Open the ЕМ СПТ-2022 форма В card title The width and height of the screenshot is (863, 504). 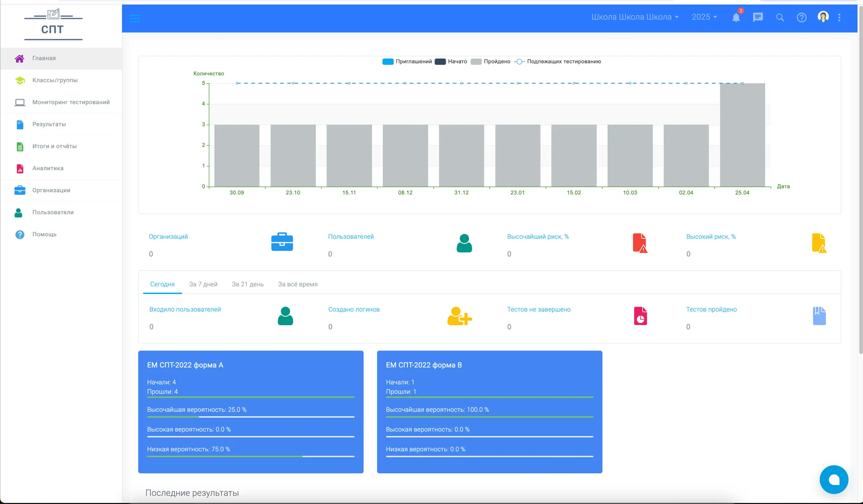coord(424,365)
